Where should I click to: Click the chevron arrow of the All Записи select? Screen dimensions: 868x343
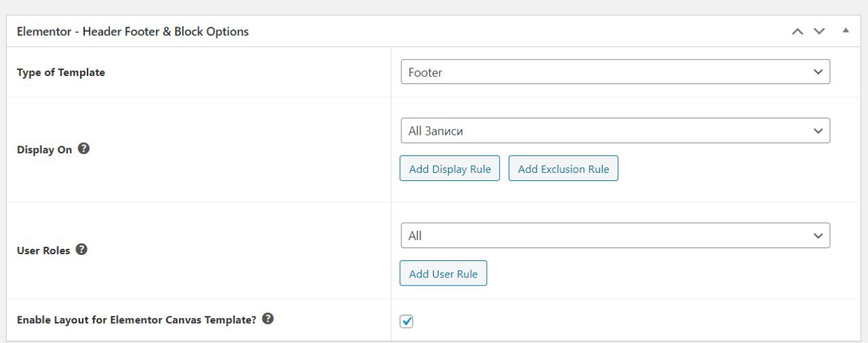(818, 131)
